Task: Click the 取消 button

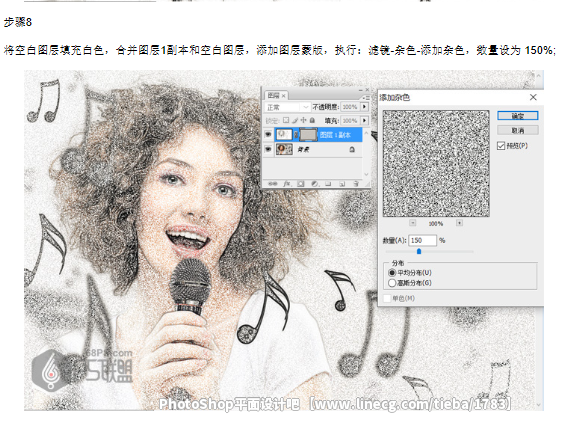Action: (x=518, y=130)
